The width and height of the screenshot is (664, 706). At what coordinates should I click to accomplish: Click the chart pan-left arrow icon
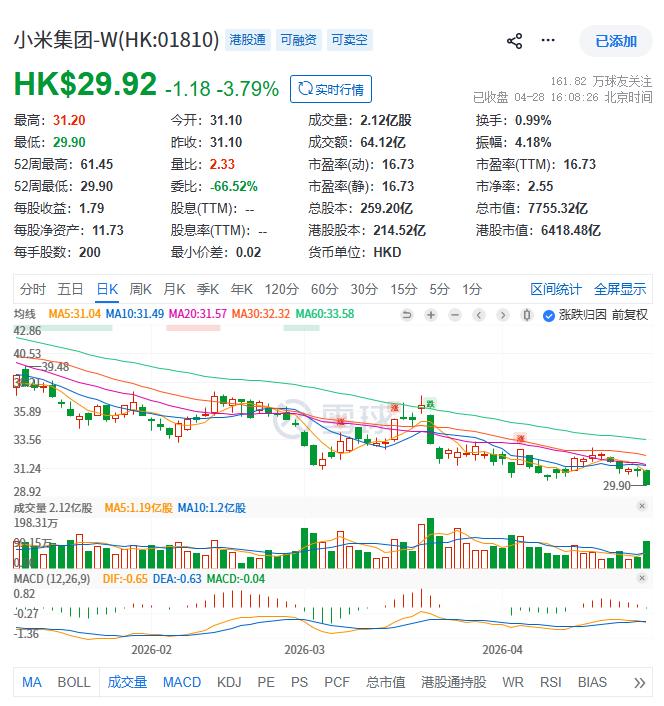(479, 315)
